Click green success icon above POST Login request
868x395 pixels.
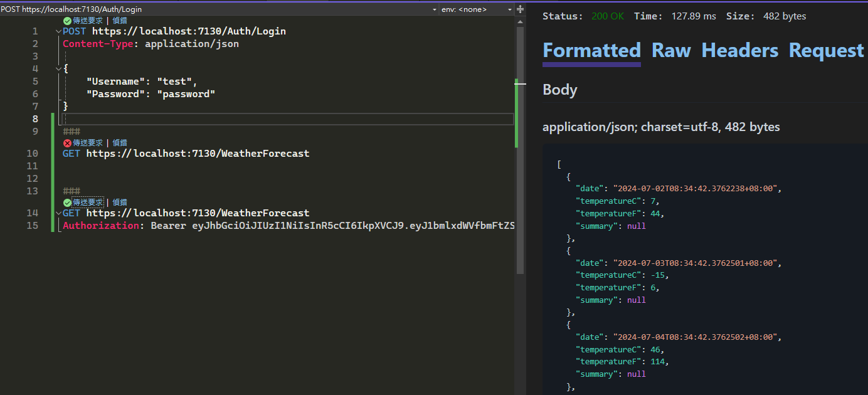[x=67, y=20]
